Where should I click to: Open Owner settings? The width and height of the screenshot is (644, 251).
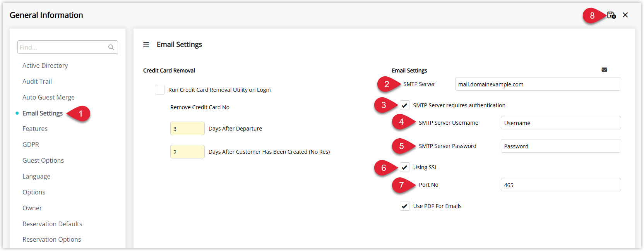[32, 208]
